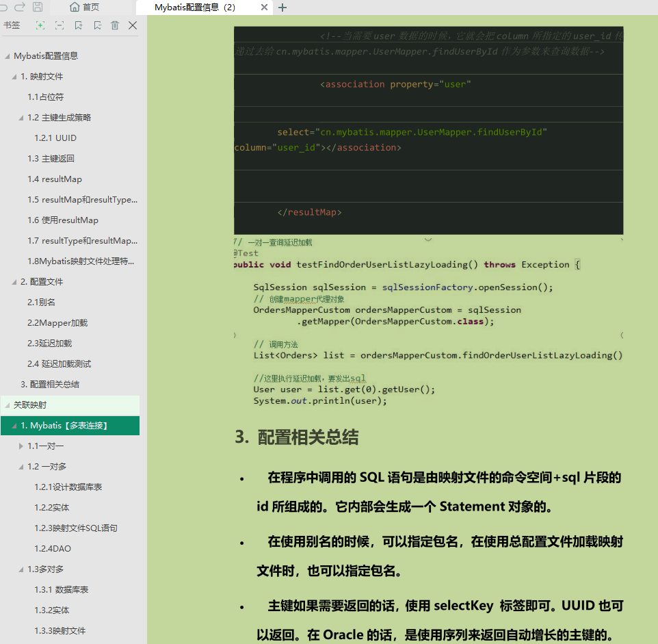This screenshot has width=658, height=644.
Task: Open the 首页 home tab
Action: point(84,7)
